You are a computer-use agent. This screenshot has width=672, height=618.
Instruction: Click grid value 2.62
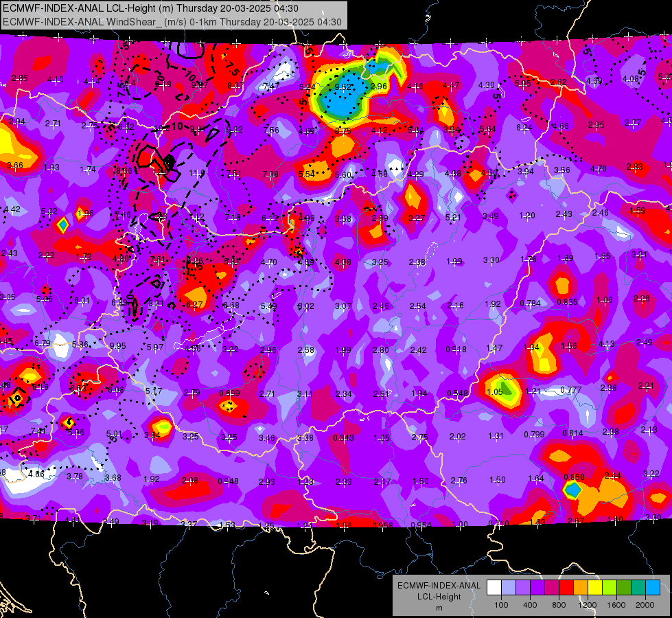click(559, 82)
